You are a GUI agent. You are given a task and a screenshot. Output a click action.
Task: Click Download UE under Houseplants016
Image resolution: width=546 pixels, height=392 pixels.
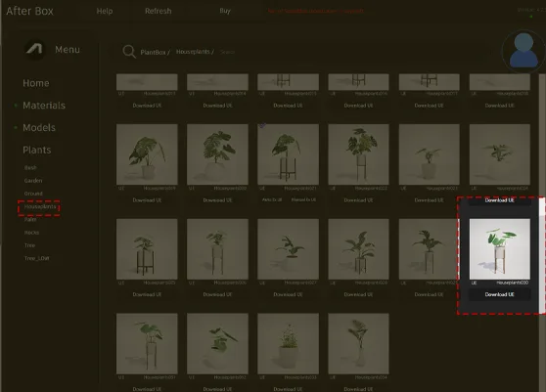click(x=358, y=106)
